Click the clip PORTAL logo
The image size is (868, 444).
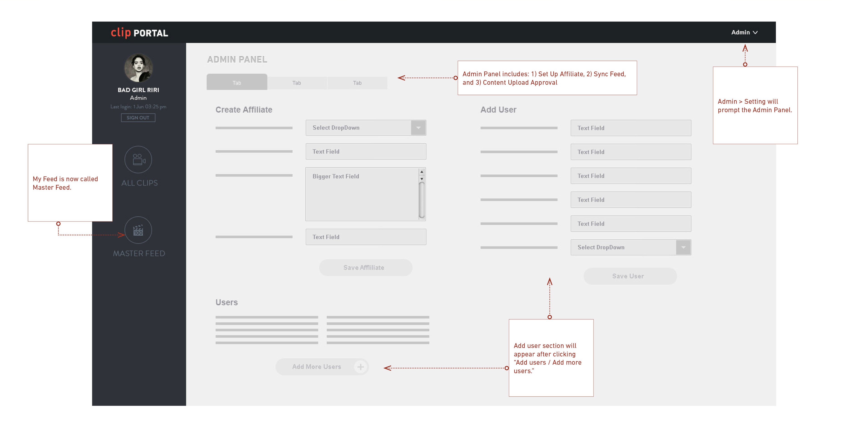pos(139,33)
